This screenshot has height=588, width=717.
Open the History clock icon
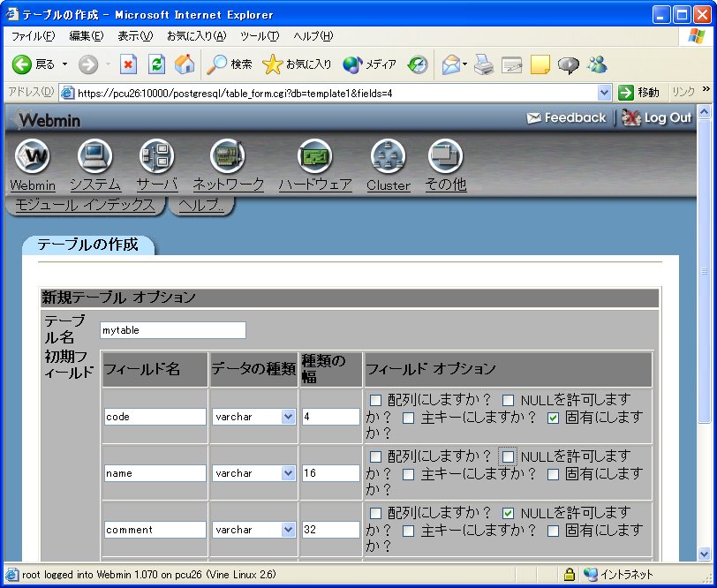(x=418, y=64)
